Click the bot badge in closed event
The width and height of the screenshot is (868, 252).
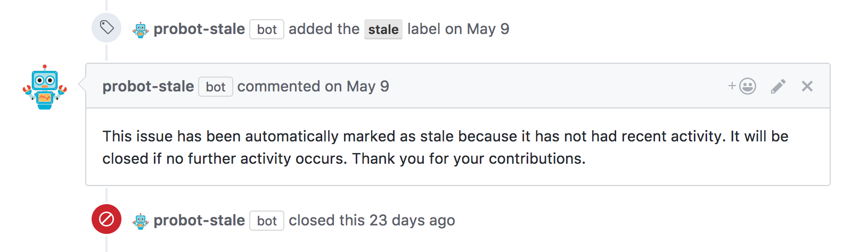267,221
